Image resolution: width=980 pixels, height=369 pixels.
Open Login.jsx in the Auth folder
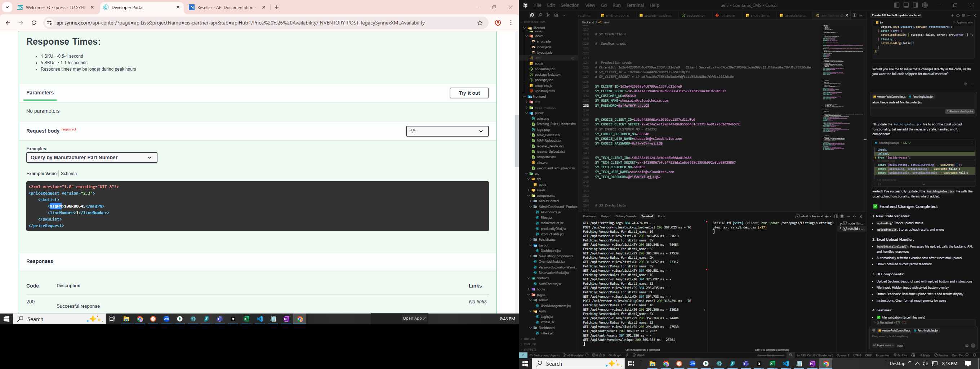(547, 317)
